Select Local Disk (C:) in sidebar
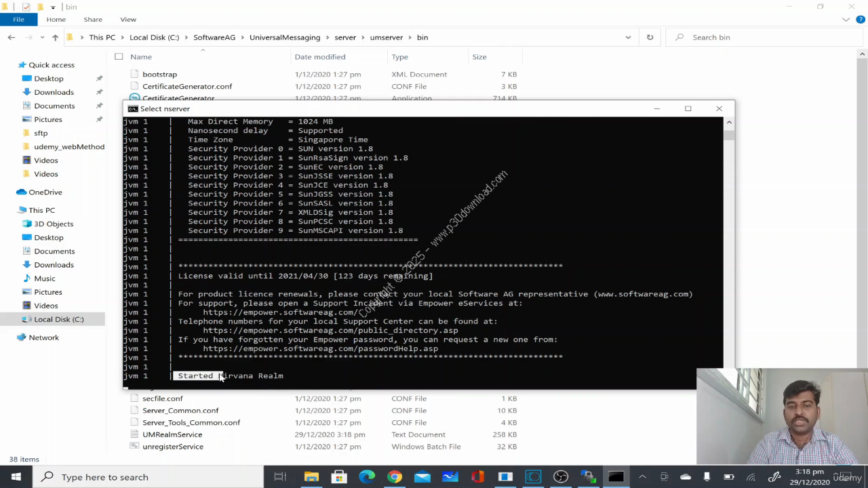Image resolution: width=868 pixels, height=488 pixels. 59,319
